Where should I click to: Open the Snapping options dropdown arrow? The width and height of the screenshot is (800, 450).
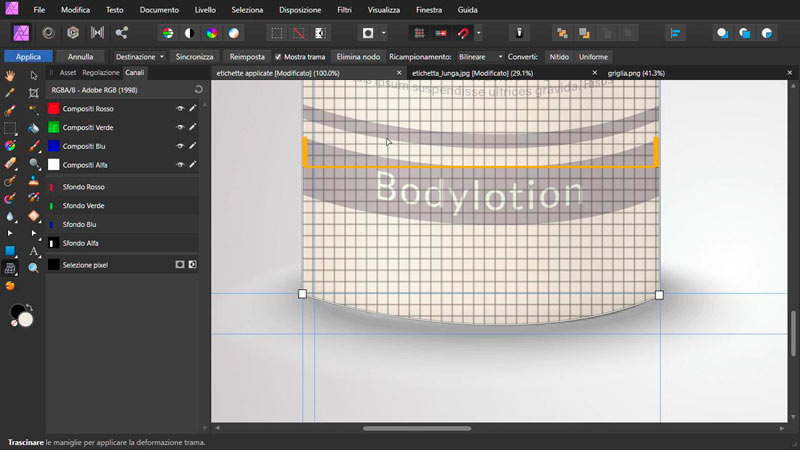tap(479, 33)
